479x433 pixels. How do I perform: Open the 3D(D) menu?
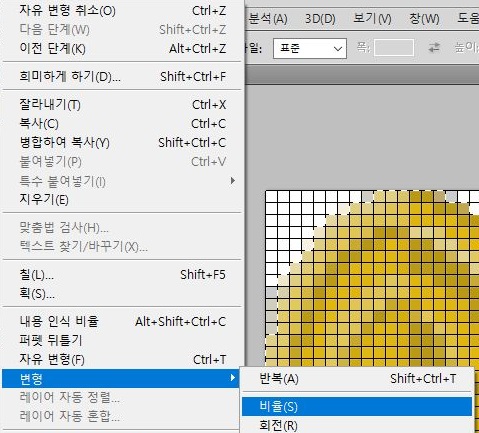[x=320, y=18]
